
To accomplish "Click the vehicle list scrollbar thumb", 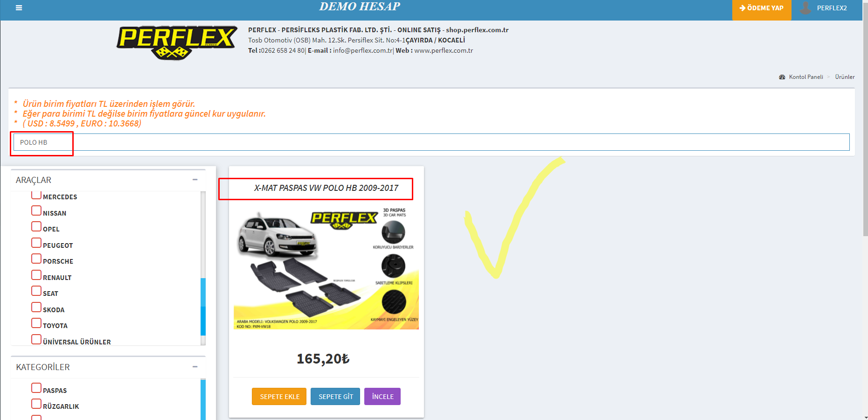I will click(203, 306).
